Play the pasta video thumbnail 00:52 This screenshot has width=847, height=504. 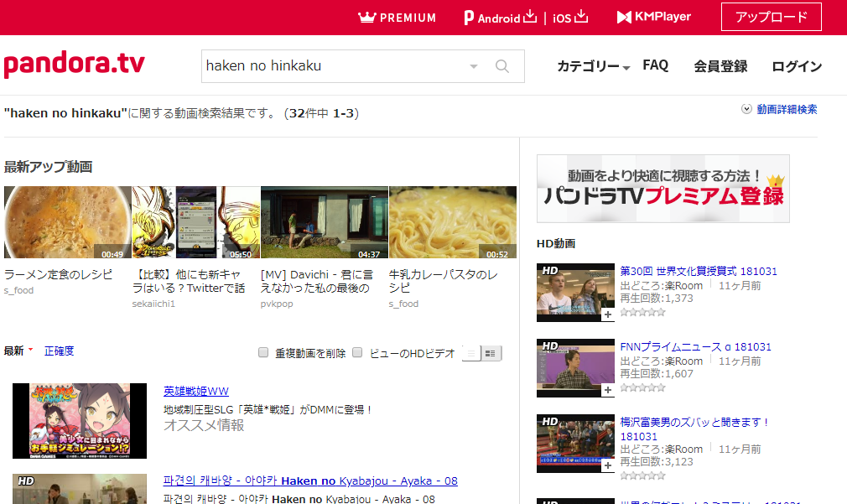click(453, 222)
